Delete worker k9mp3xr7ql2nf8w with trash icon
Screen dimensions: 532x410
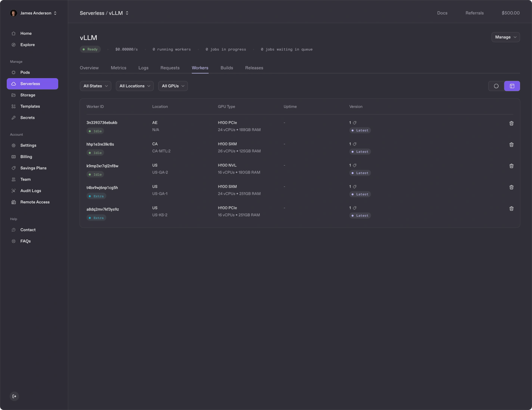tap(511, 166)
